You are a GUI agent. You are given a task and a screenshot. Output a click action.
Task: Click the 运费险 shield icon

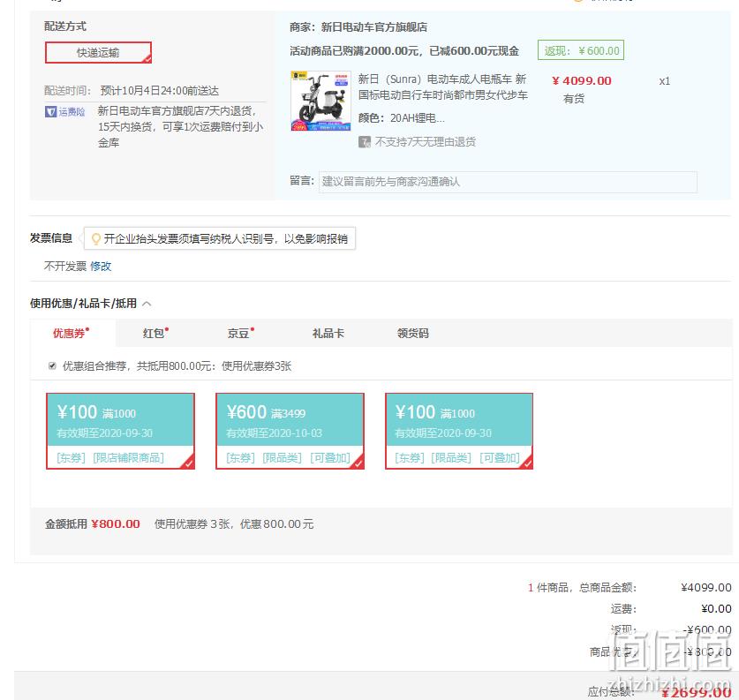(x=50, y=111)
